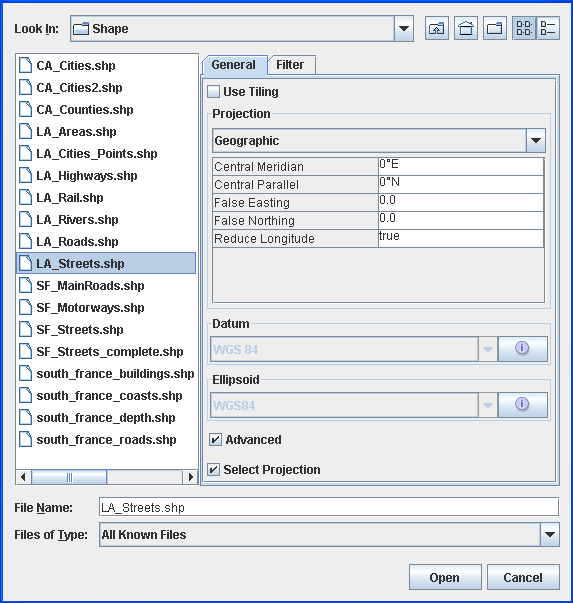Toggle the Select Projection checkbox

tap(213, 470)
